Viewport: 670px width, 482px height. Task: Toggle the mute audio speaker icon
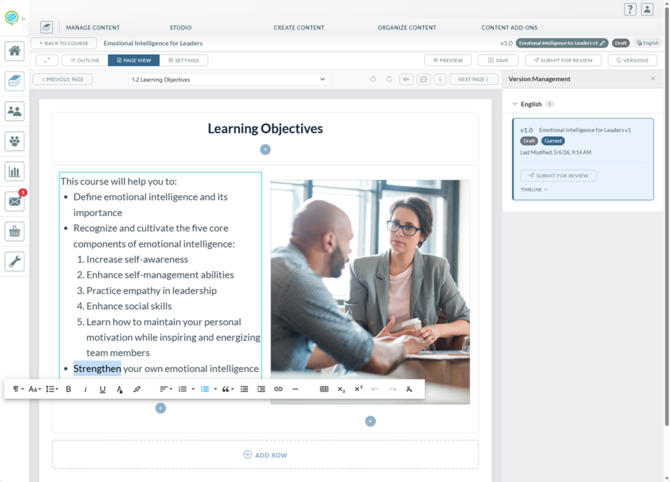[x=406, y=79]
